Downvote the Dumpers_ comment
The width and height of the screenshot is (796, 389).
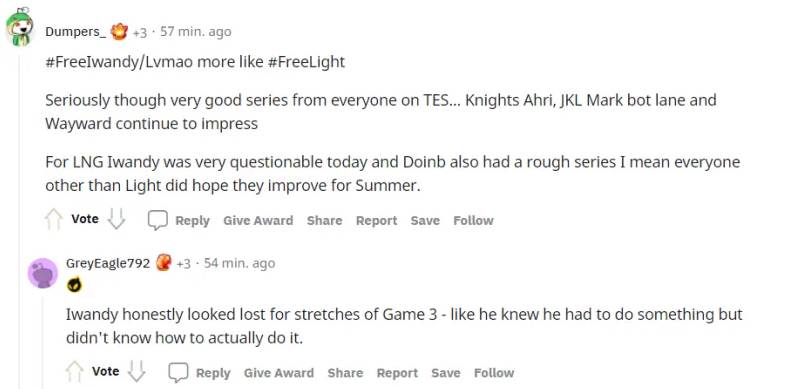pyautogui.click(x=116, y=219)
